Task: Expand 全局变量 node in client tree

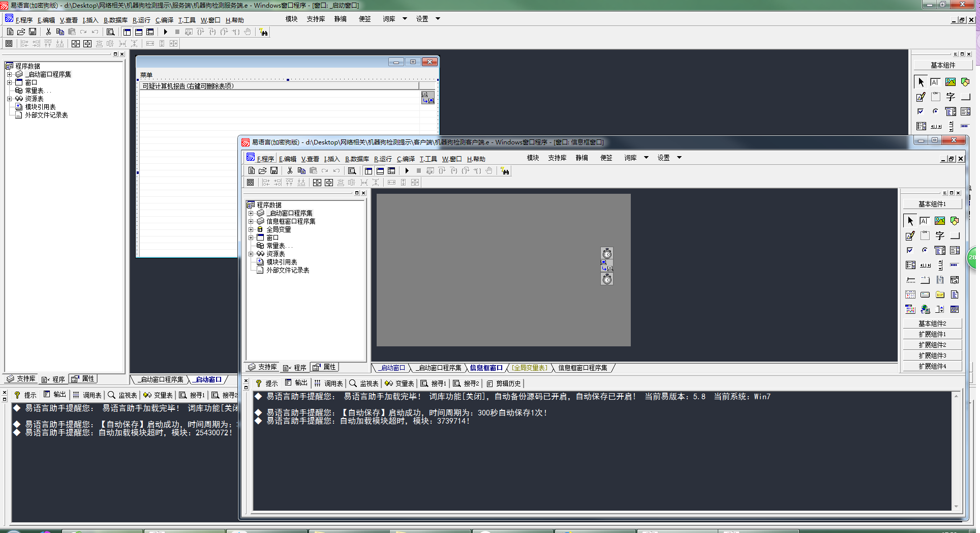Action: 251,229
